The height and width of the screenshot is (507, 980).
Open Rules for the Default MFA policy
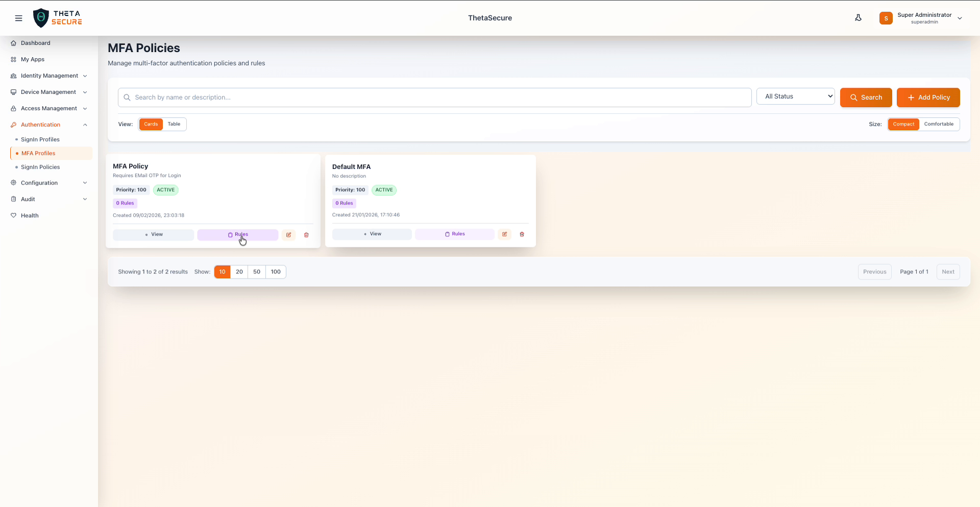454,234
